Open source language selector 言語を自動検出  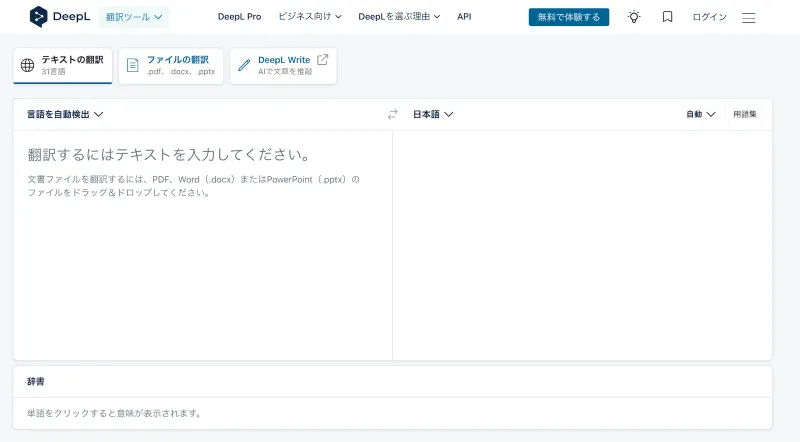65,114
